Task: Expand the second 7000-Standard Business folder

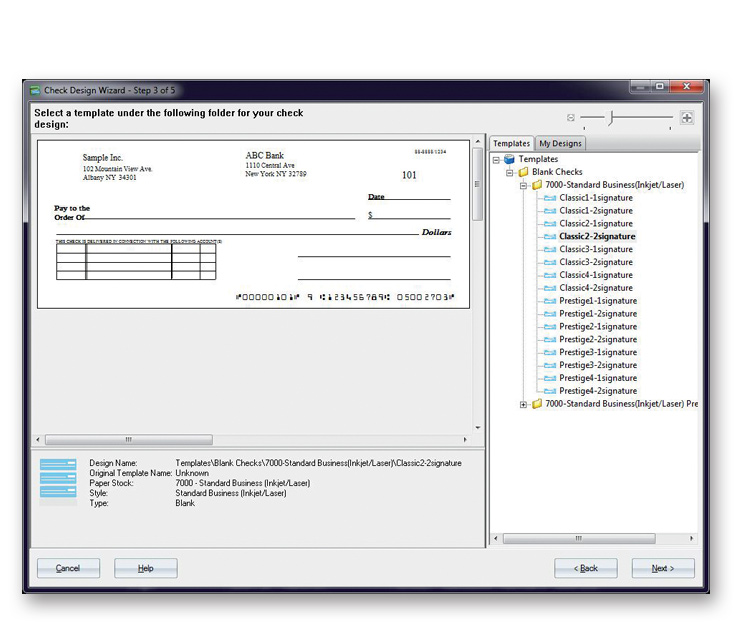Action: pyautogui.click(x=523, y=404)
